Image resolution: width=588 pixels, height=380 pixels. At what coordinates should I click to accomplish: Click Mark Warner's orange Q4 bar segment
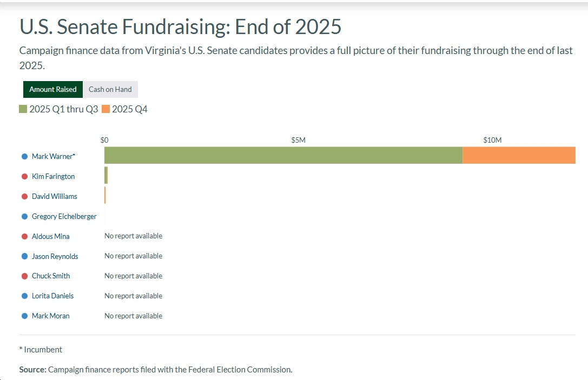click(x=519, y=155)
